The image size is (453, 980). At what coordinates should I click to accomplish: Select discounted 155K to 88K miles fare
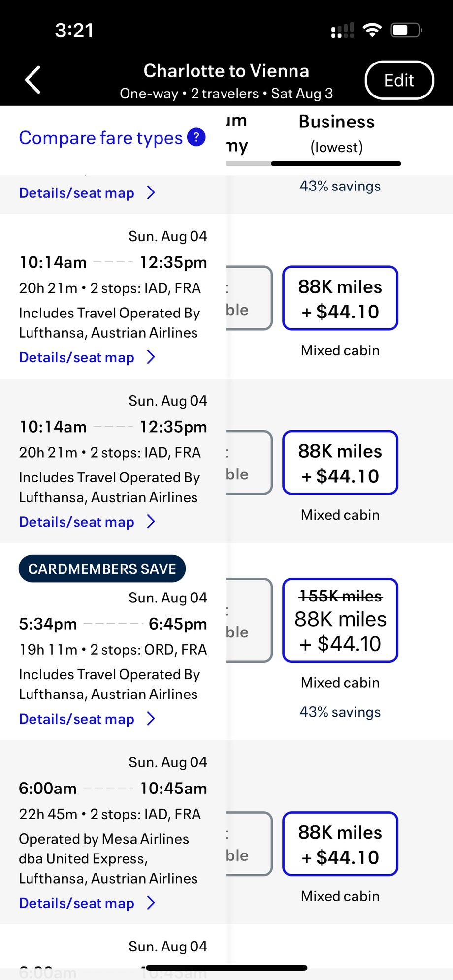pyautogui.click(x=340, y=620)
